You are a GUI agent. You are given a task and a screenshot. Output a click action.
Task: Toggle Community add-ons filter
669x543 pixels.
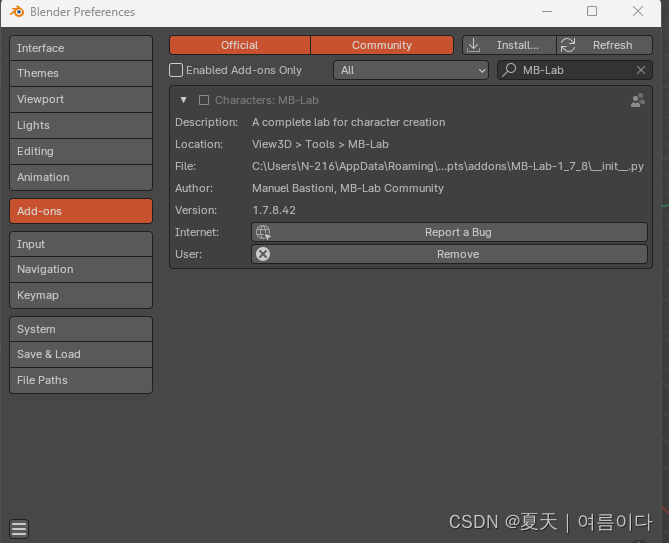(x=382, y=45)
